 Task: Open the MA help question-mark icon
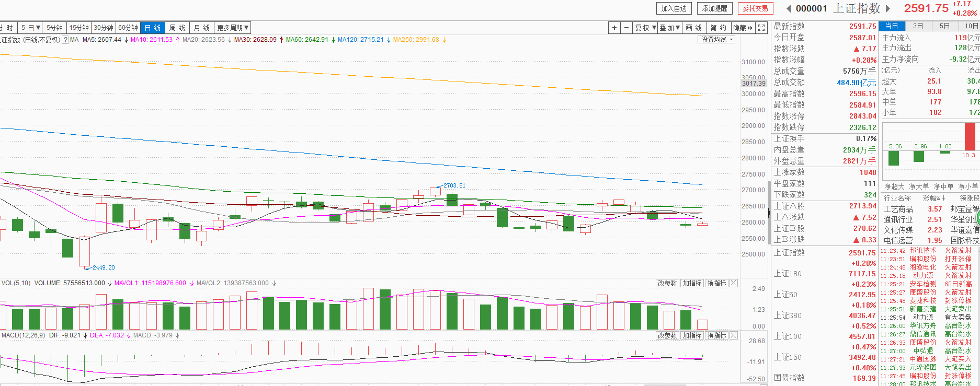[x=65, y=40]
